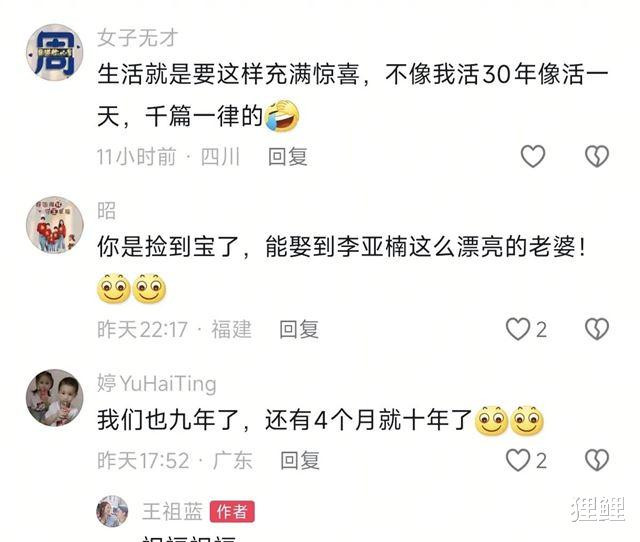Open 女子无才's profile avatar
Image resolution: width=640 pixels, height=542 pixels.
55,53
